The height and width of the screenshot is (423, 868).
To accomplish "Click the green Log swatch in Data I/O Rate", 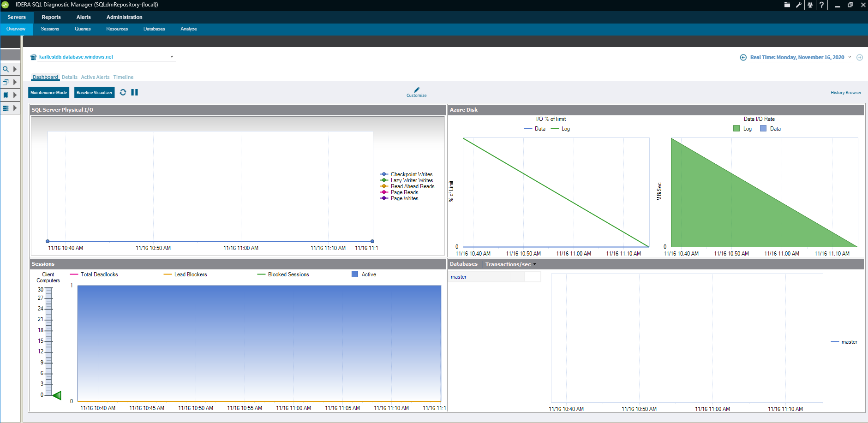I will tap(736, 129).
